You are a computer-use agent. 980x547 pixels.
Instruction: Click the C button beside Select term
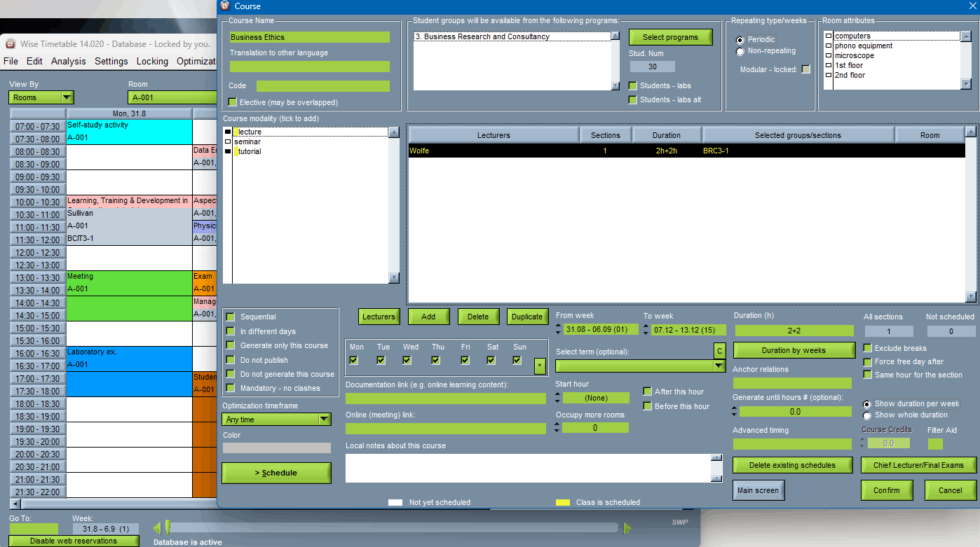pos(719,350)
